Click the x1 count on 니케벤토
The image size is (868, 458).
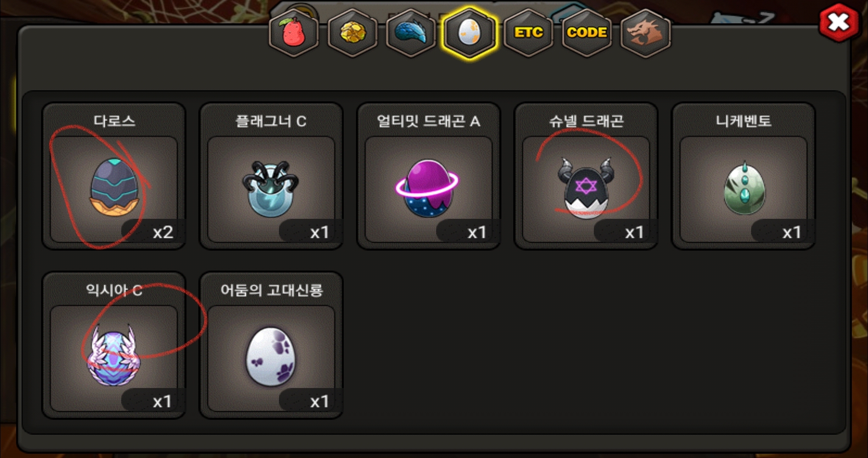(x=792, y=232)
